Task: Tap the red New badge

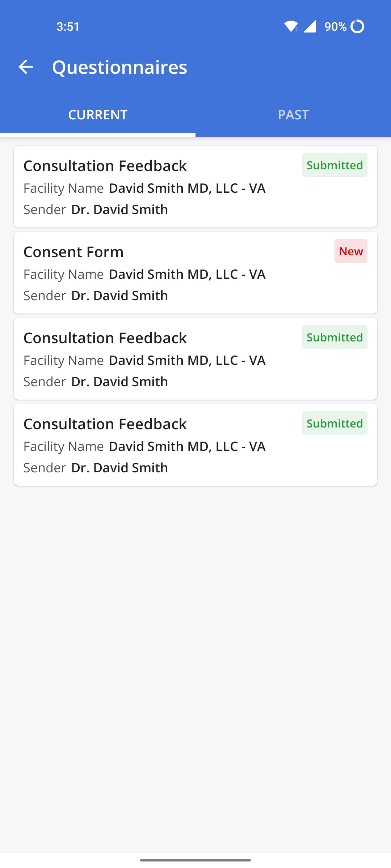Action: [351, 251]
